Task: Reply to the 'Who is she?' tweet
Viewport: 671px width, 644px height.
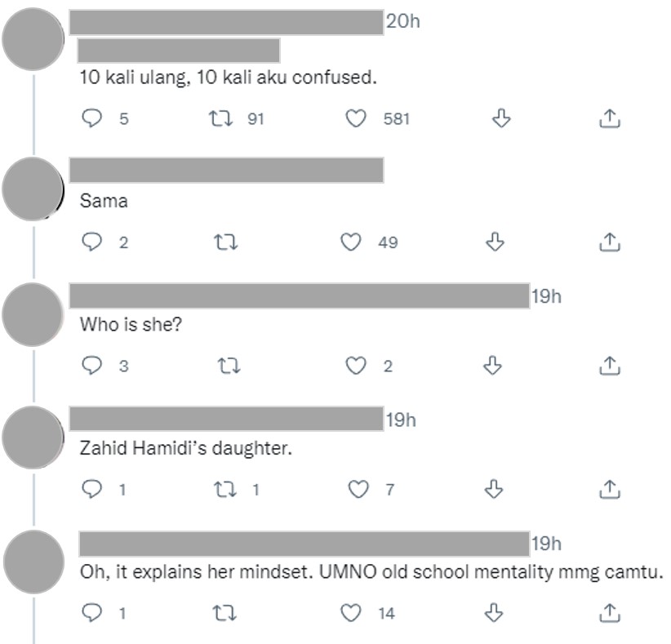Action: tap(91, 366)
